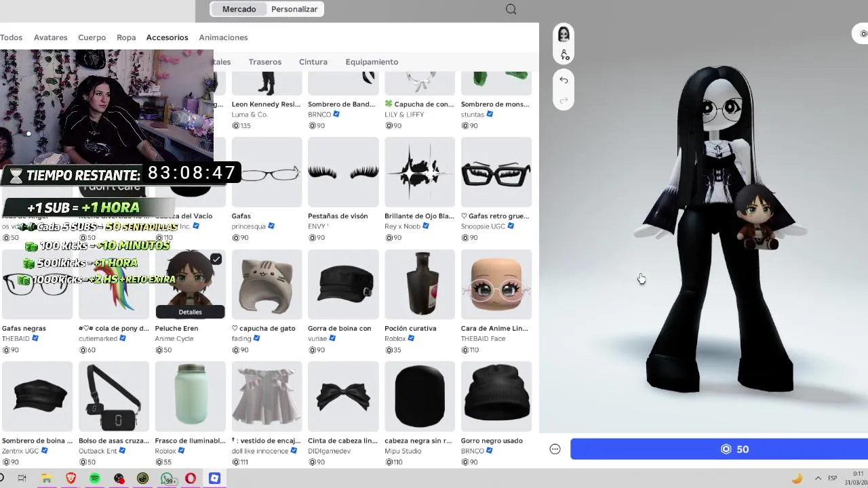Open the Robux balance icon
This screenshot has height=488, width=868.
pyautogui.click(x=863, y=33)
